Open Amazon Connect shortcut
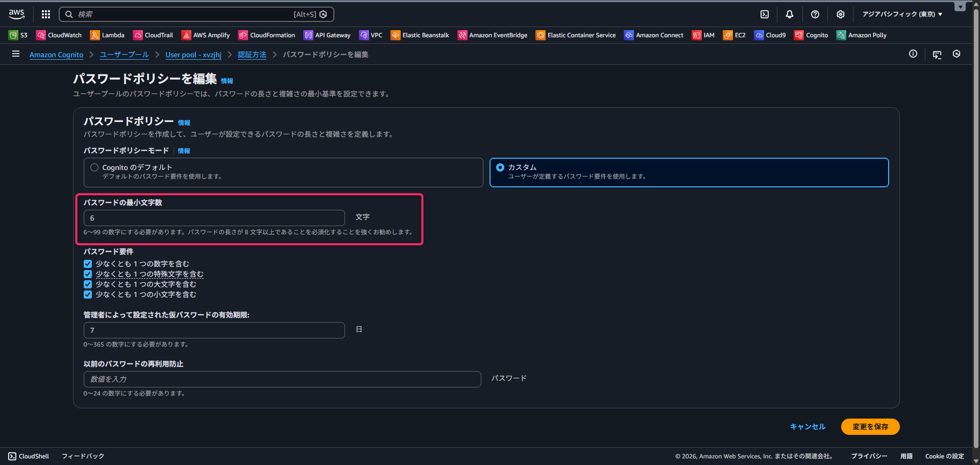This screenshot has width=980, height=465. point(654,35)
